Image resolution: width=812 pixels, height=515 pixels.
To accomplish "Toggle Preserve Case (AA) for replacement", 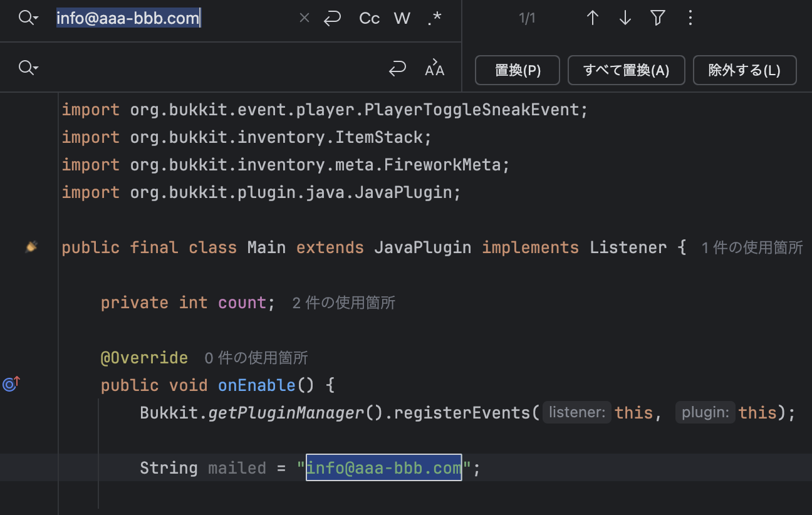I will point(434,68).
